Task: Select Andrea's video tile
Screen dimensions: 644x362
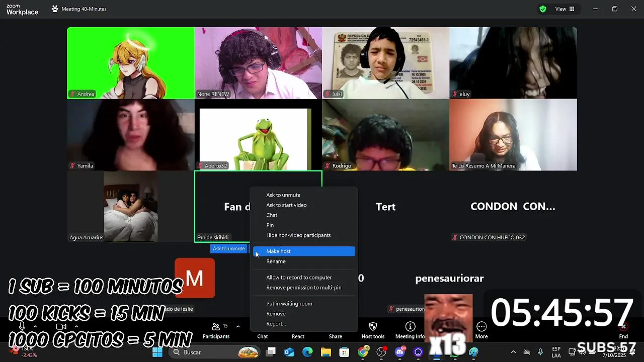Action: [131, 63]
